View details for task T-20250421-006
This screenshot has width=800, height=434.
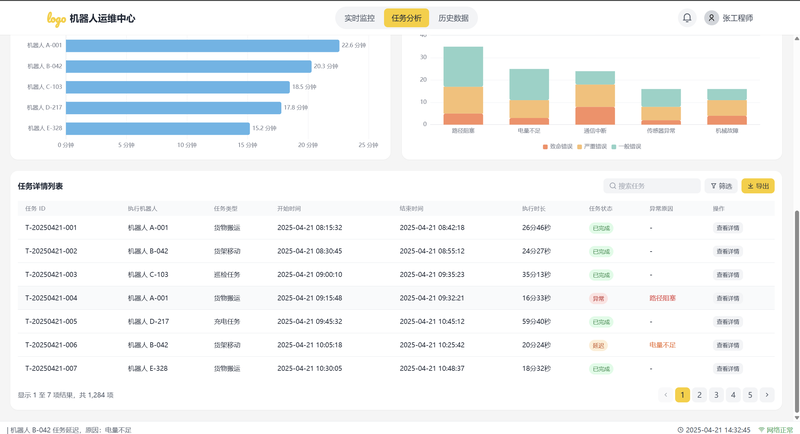click(x=728, y=345)
